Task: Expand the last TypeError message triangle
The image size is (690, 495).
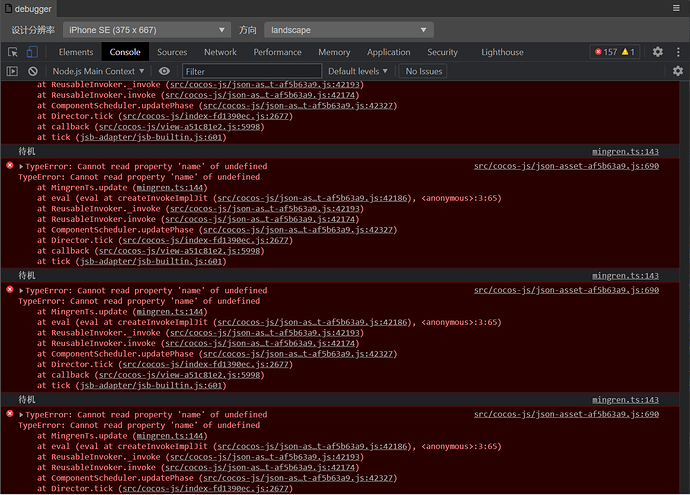Action: tap(21, 414)
